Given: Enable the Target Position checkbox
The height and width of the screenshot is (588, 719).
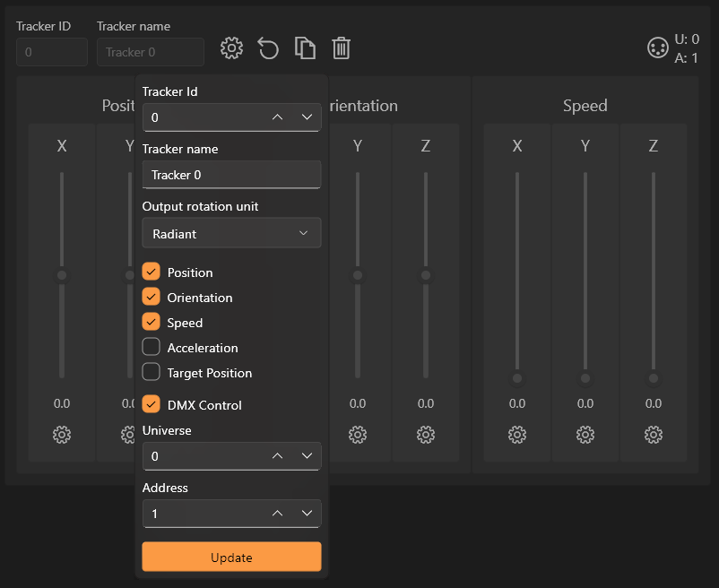Looking at the screenshot, I should pos(152,373).
